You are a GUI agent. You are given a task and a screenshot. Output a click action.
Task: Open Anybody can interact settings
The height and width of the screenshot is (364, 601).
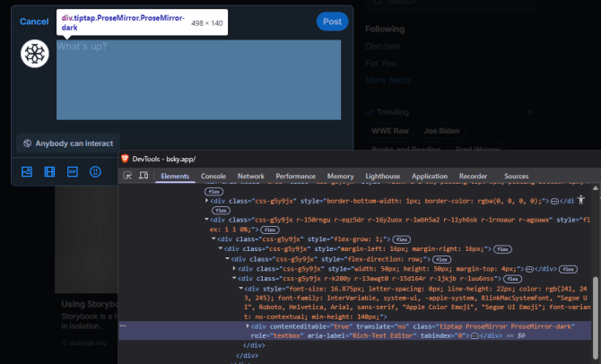click(x=68, y=143)
